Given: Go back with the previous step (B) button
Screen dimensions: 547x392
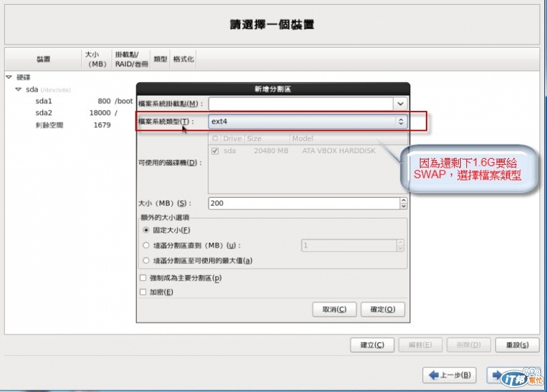Looking at the screenshot, I should click(x=449, y=376).
